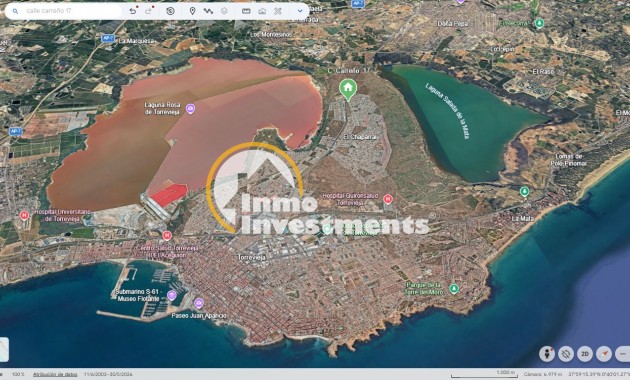Click the 'La Marquesa' place label
630x380 pixels.
point(137,41)
